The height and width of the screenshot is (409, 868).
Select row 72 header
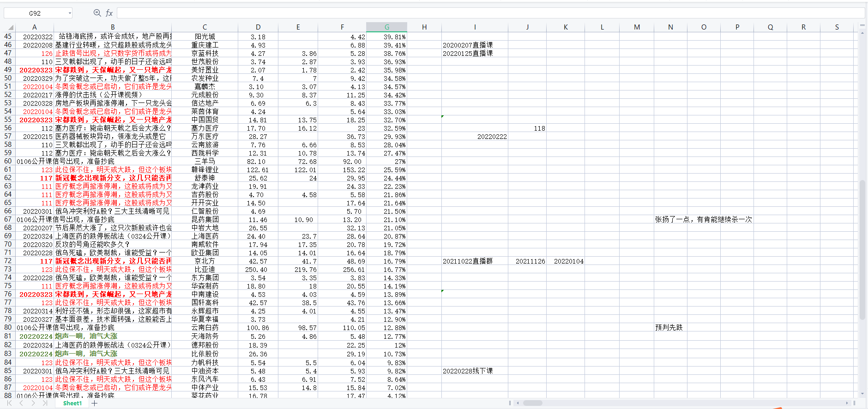point(8,261)
